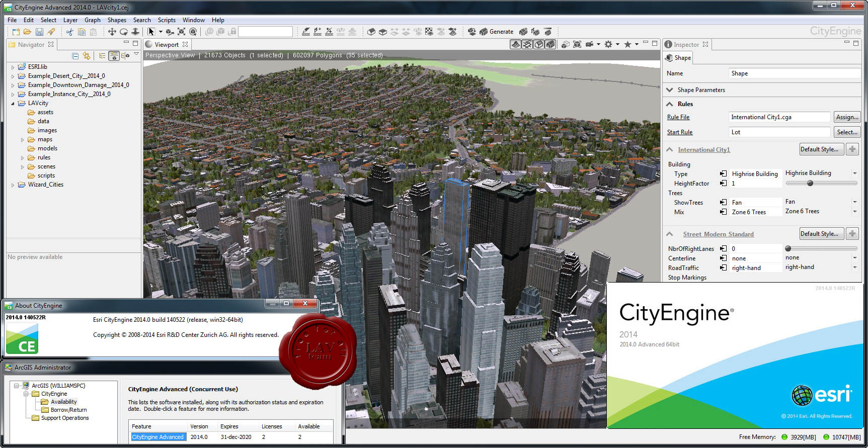Expand the maps folder in Navigator
This screenshot has width=868, height=448.
tap(22, 139)
